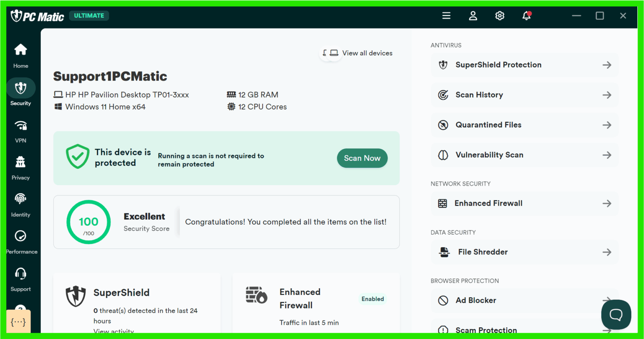Click the Home icon in the sidebar
Screen dimensions: 644x339
point(20,49)
